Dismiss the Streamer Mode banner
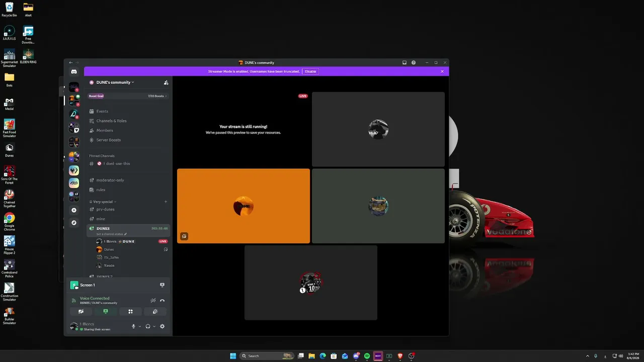The image size is (644, 362). coord(442,71)
